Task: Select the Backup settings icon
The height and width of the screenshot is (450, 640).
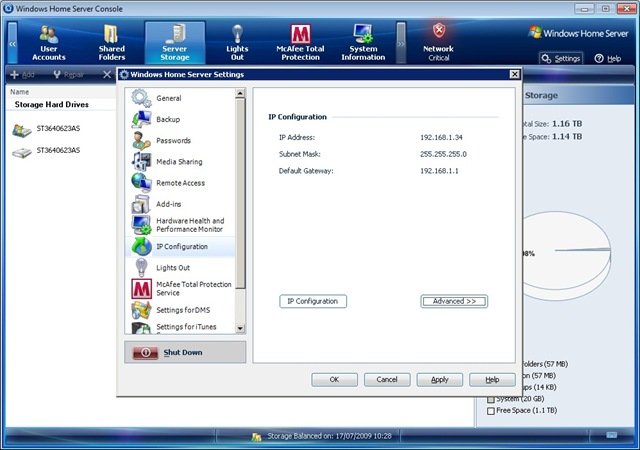Action: pos(141,119)
